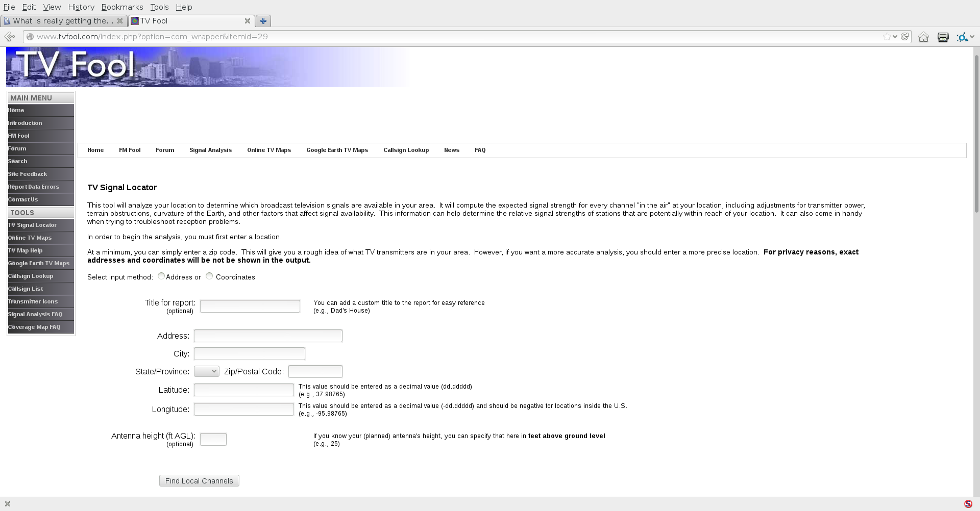Viewport: 980px width, 511px height.
Task: Close the TV Fool tab
Action: click(x=247, y=21)
